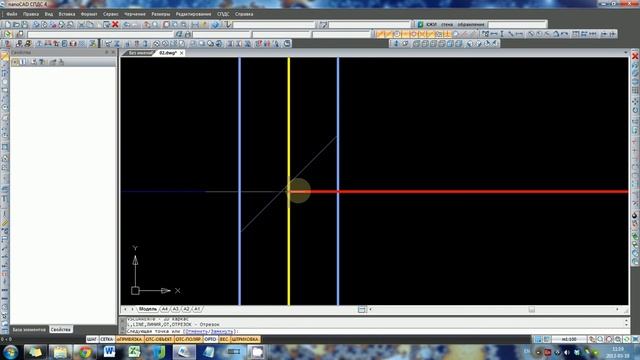Open the Размеры menu
640x360 pixels.
161,14
